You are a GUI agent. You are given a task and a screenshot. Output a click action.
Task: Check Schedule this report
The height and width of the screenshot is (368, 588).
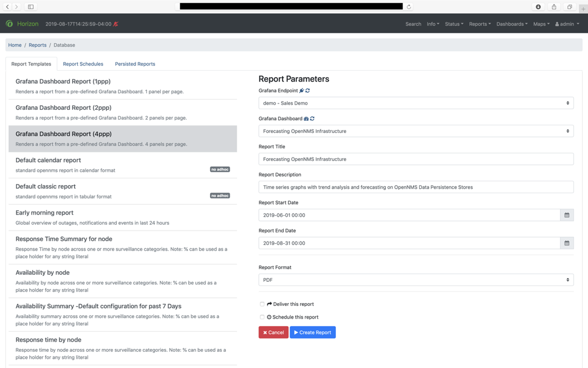[x=262, y=316]
